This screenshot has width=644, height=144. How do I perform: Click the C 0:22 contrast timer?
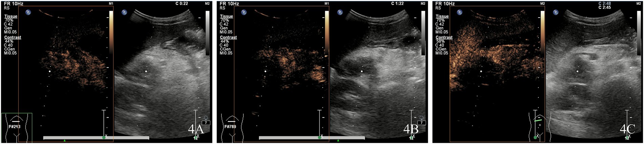tap(181, 4)
